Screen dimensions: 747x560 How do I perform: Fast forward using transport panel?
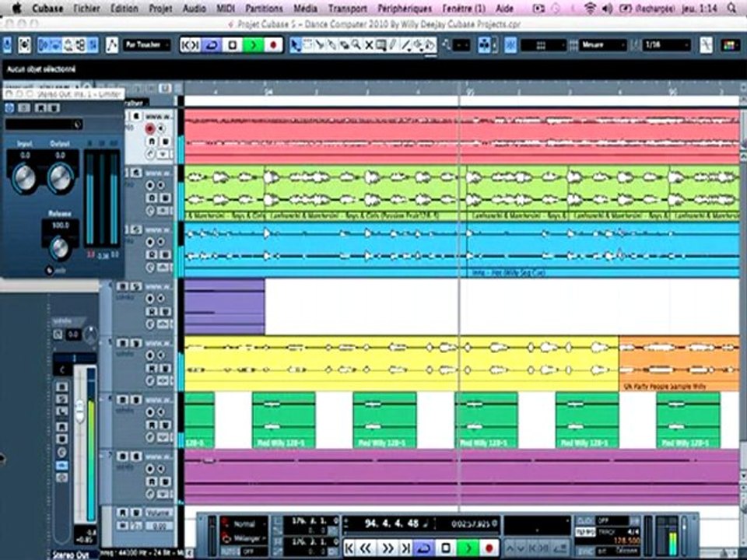point(387,548)
